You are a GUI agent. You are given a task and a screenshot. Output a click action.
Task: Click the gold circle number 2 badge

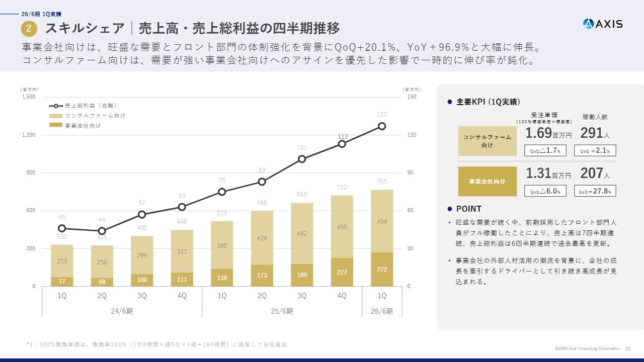[x=29, y=29]
